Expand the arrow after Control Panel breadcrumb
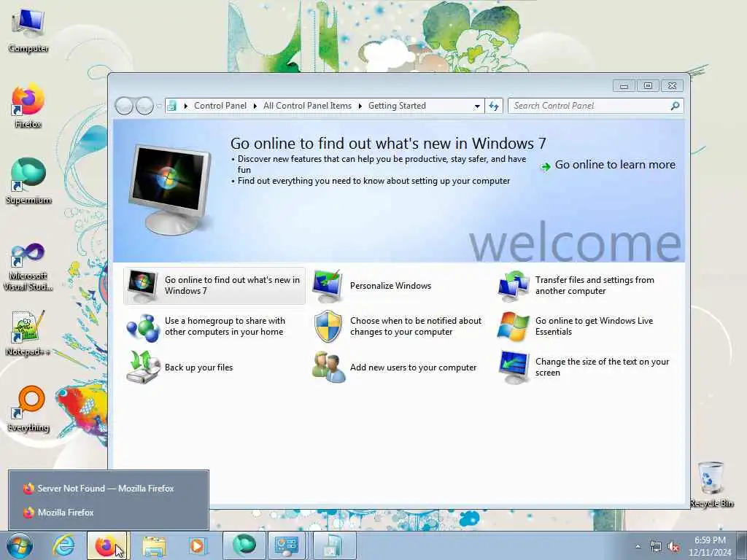This screenshot has height=560, width=747. [x=255, y=106]
